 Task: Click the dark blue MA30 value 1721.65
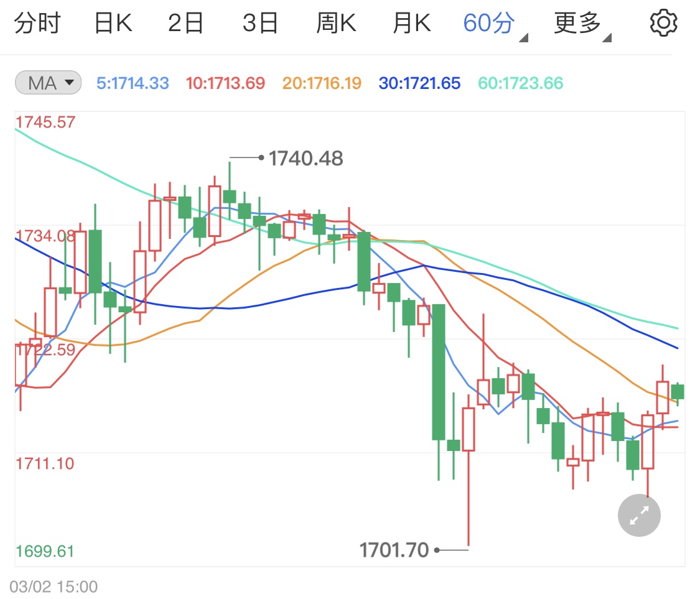pos(419,83)
